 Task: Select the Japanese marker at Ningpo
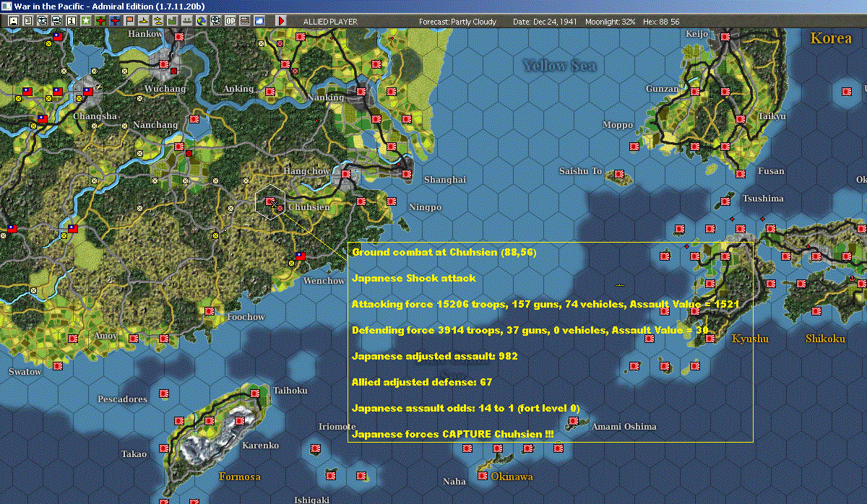(392, 201)
